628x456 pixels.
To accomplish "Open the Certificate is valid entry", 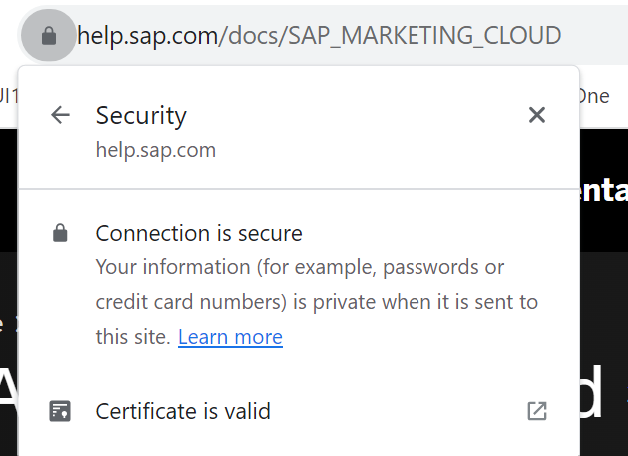I will pyautogui.click(x=299, y=411).
